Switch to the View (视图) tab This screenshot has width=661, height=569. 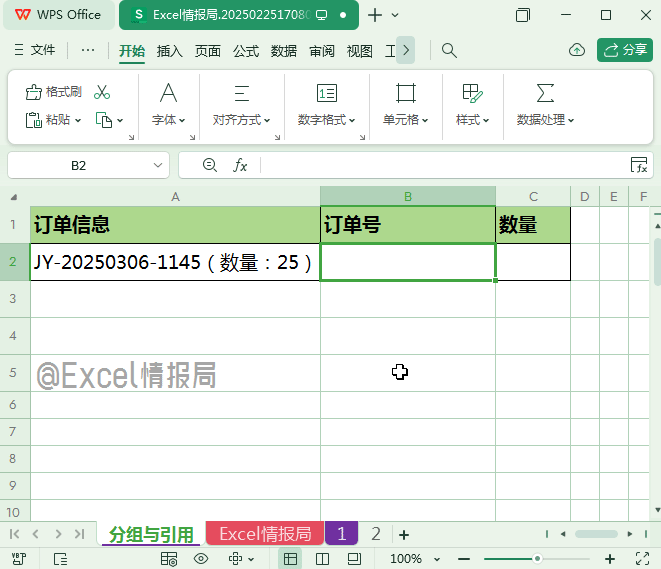[360, 51]
